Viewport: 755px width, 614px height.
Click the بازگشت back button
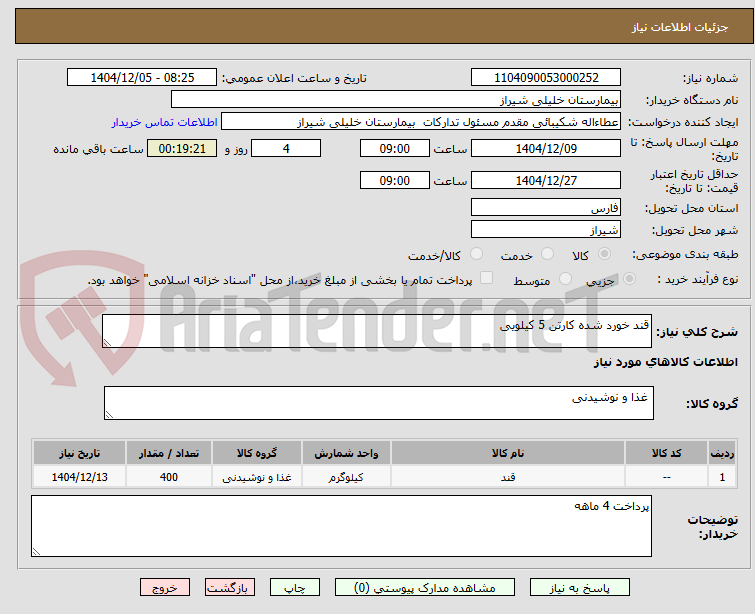(230, 588)
